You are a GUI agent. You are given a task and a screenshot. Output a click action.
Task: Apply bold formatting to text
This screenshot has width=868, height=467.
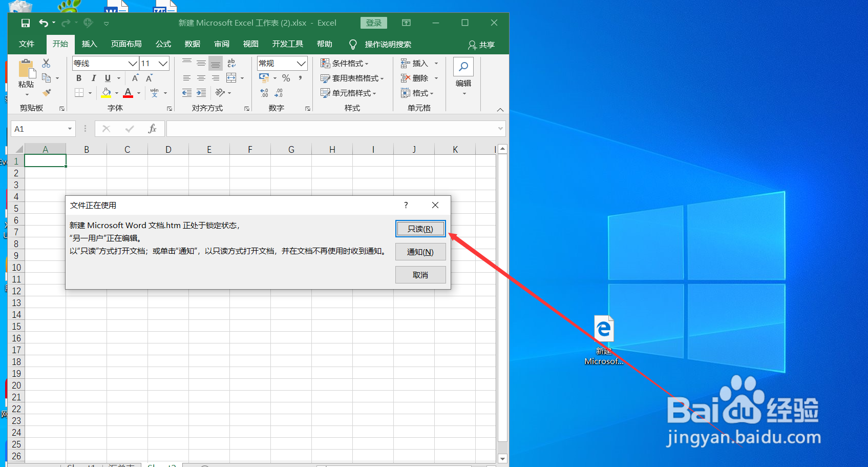coord(78,78)
